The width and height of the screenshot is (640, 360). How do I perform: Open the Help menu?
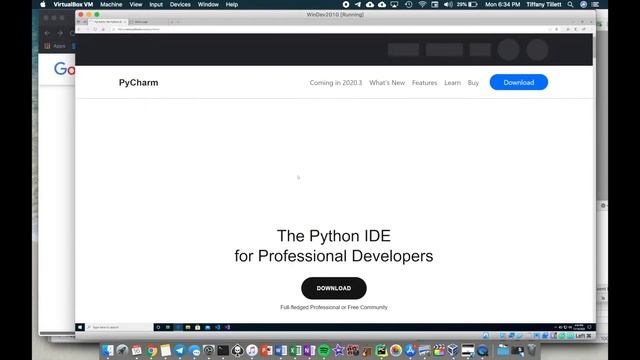(x=231, y=4)
